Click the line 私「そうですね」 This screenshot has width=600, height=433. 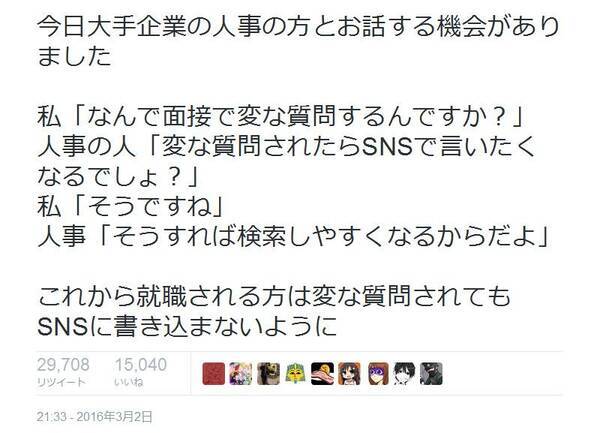(130, 207)
